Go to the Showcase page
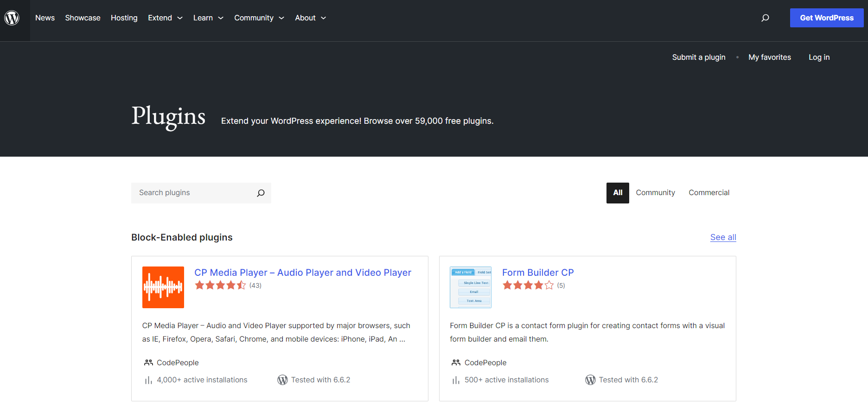 (83, 18)
